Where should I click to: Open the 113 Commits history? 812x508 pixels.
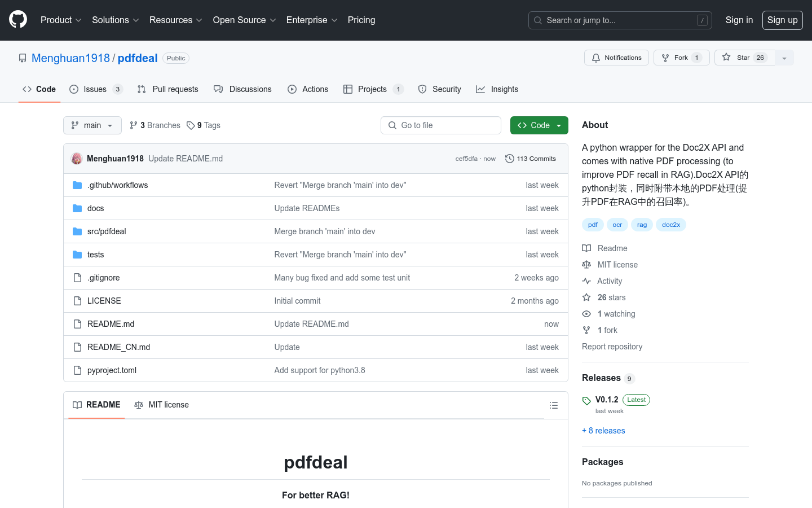531,159
